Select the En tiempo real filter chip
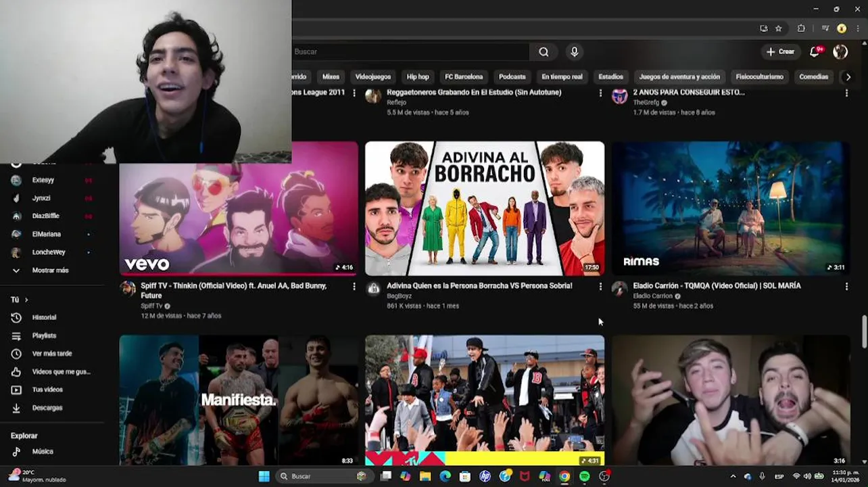Screen dimensions: 868x487 click(562, 77)
